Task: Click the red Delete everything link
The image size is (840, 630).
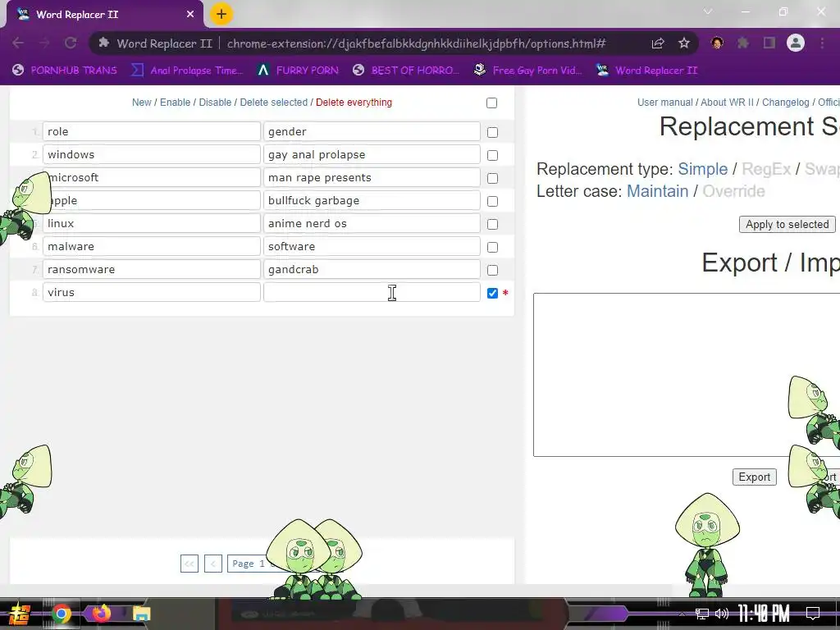Action: [354, 103]
